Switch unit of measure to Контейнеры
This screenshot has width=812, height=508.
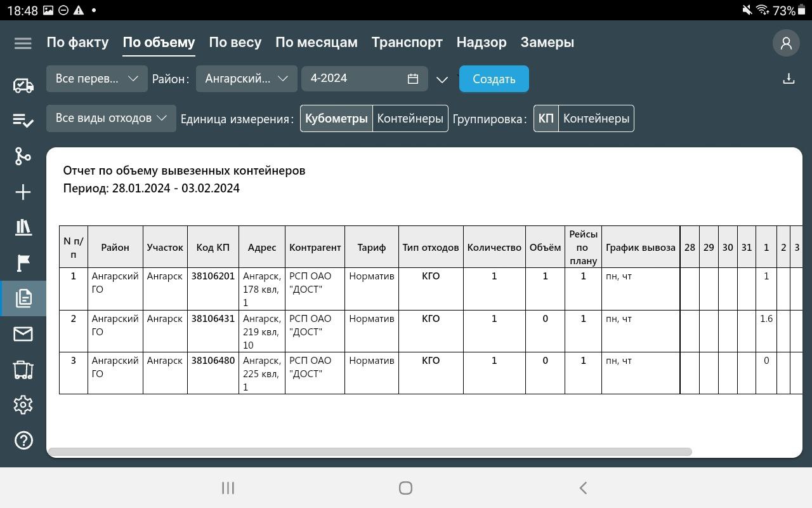(410, 119)
